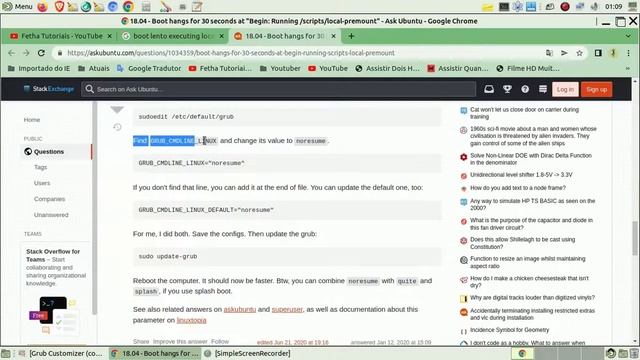
Task: Close the Fetha Tutoriais YouTube tab
Action: coord(109,36)
